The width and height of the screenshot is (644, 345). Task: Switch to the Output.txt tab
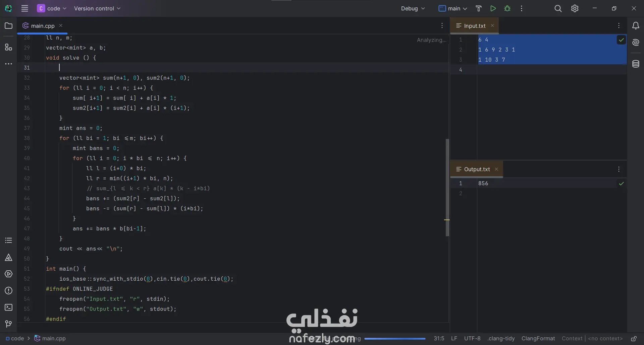[x=477, y=169]
